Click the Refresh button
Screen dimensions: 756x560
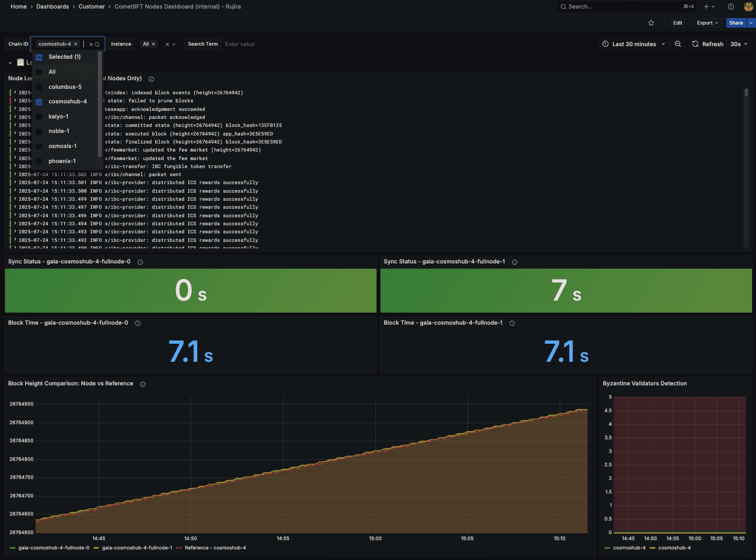[x=708, y=44]
